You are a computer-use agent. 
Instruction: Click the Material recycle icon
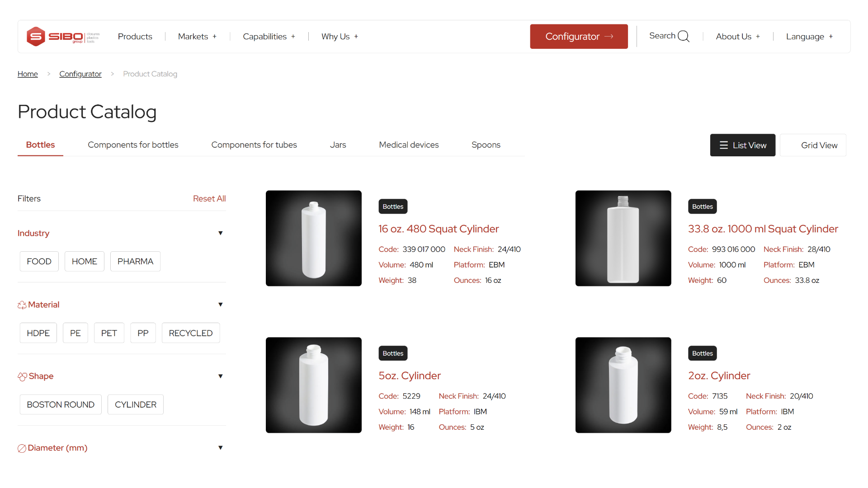pyautogui.click(x=22, y=305)
